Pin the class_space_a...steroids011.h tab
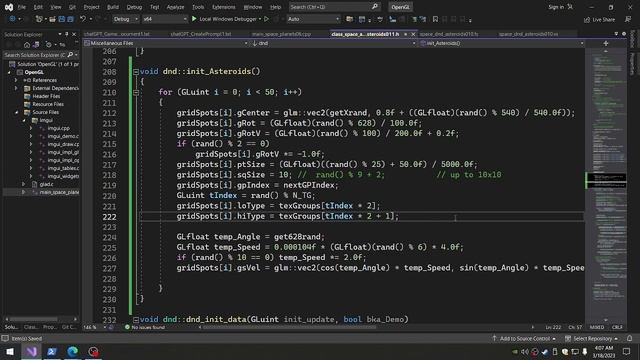640x360 pixels. click(x=405, y=34)
